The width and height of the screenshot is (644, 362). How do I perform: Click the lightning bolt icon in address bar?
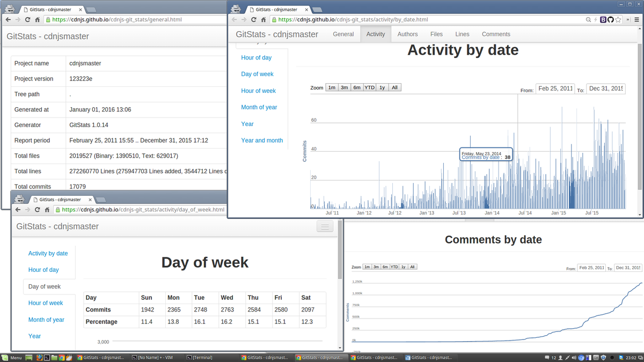[595, 19]
